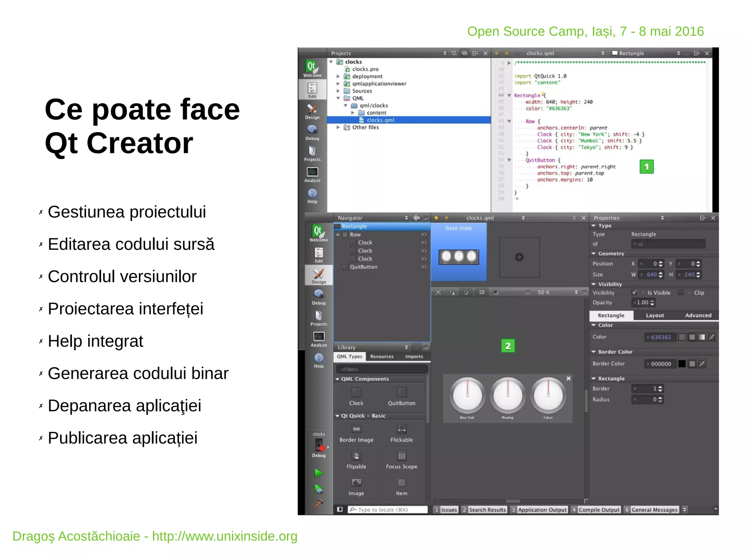Screen dimensions: 747x560
Task: Toggle Is Visible checkbox
Action: (x=635, y=292)
